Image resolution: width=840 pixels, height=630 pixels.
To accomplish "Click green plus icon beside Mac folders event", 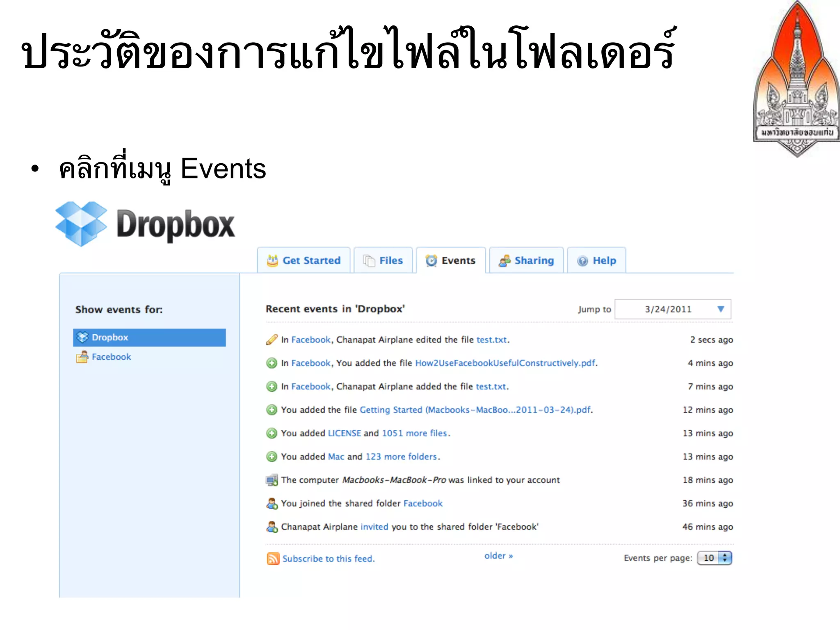I will (x=272, y=457).
